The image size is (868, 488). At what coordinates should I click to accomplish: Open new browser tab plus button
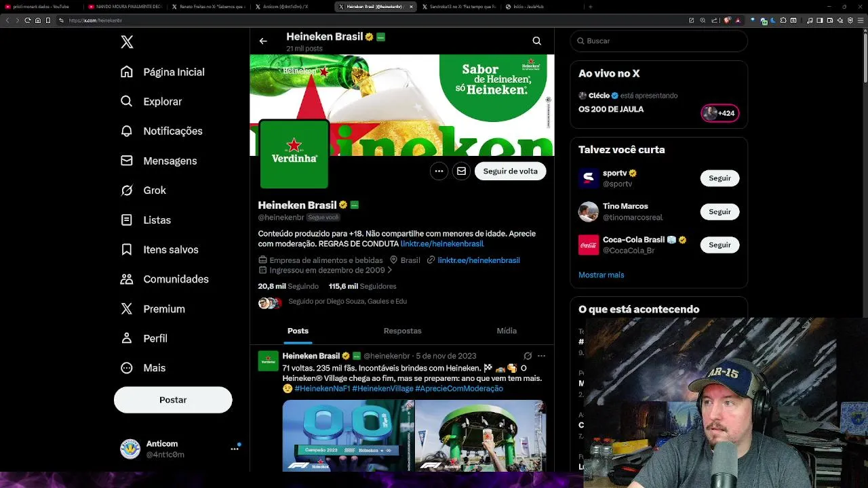(x=590, y=7)
